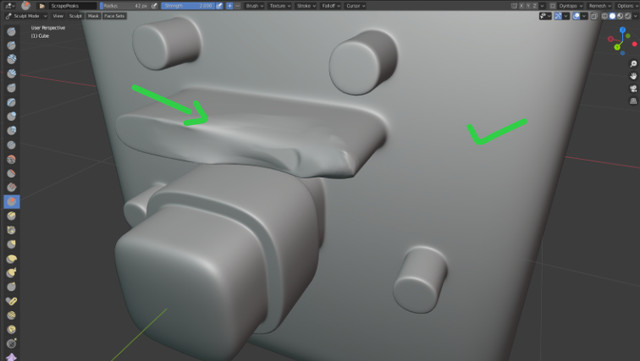Expand the Falloff dropdown
Screen dimensions: 640x361
pos(331,6)
